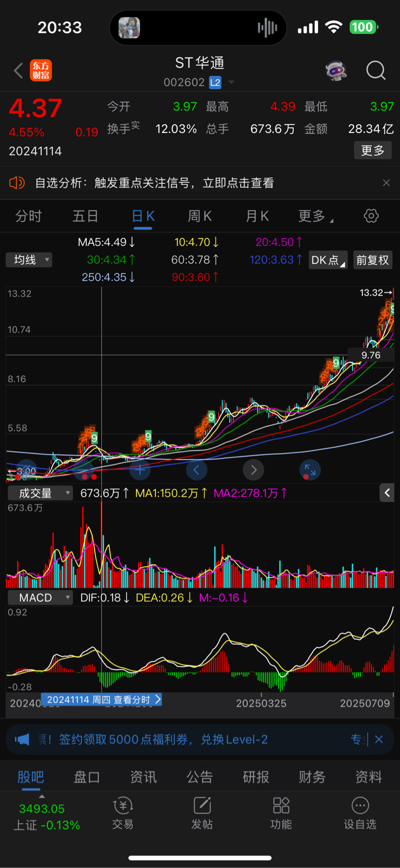Open the 前复权 adjustment selector
The width and height of the screenshot is (400, 868).
[372, 260]
